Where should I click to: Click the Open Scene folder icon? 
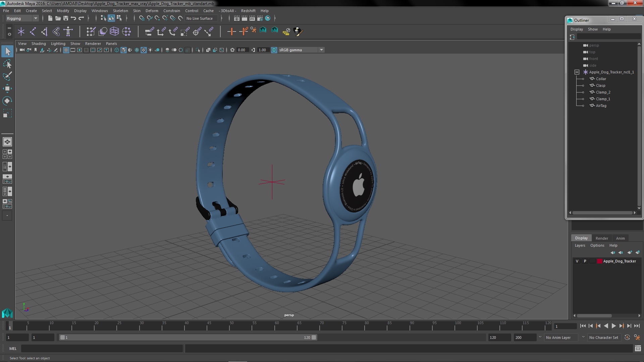pos(58,18)
